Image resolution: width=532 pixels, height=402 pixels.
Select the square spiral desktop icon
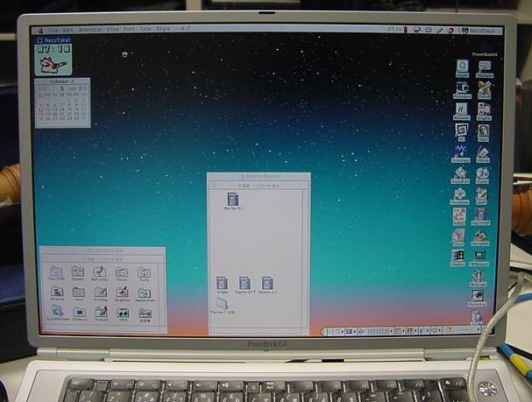pyautogui.click(x=461, y=132)
